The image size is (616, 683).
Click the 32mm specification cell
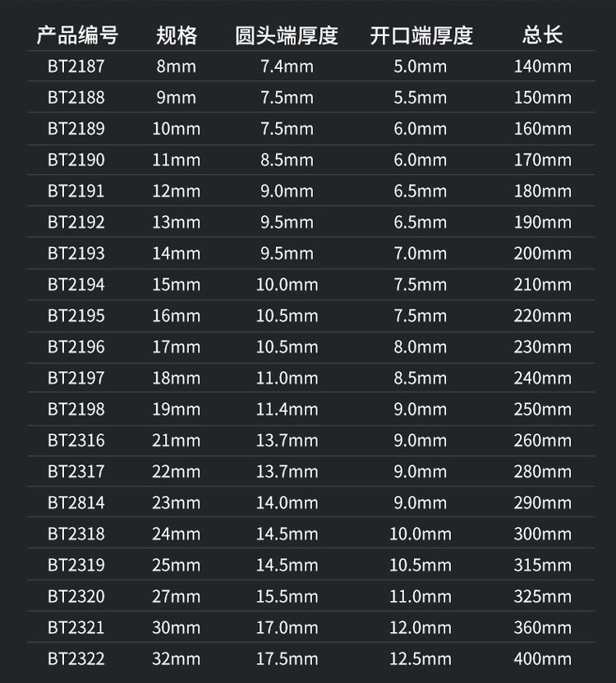(177, 658)
